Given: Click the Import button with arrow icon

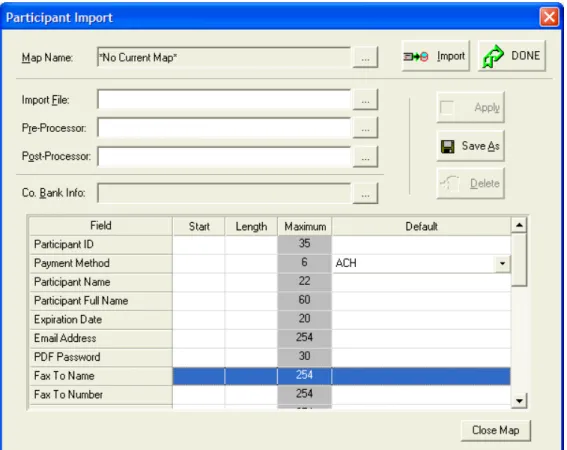Looking at the screenshot, I should click(x=435, y=56).
